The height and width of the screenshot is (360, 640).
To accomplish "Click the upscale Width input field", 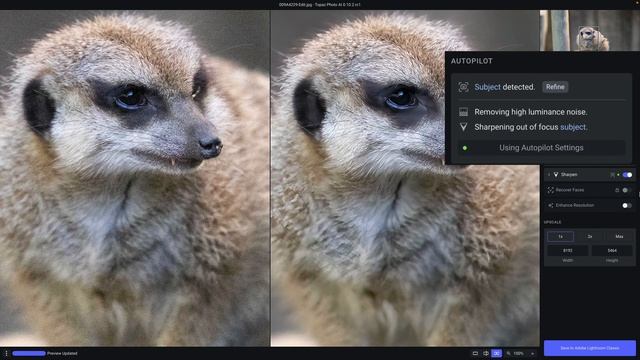I will coord(567,251).
